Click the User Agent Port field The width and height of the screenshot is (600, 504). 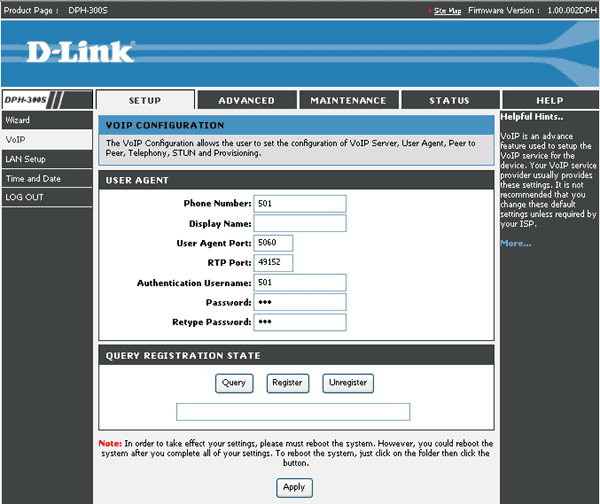coord(273,243)
